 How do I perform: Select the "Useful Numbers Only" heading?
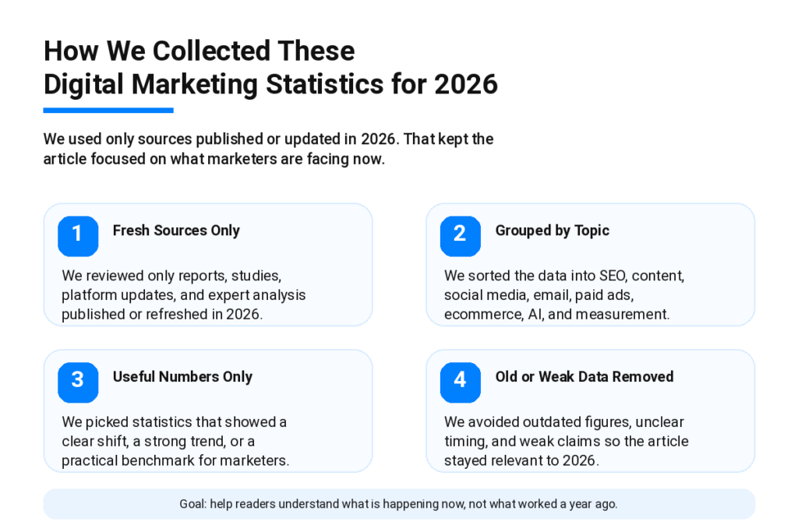click(182, 377)
